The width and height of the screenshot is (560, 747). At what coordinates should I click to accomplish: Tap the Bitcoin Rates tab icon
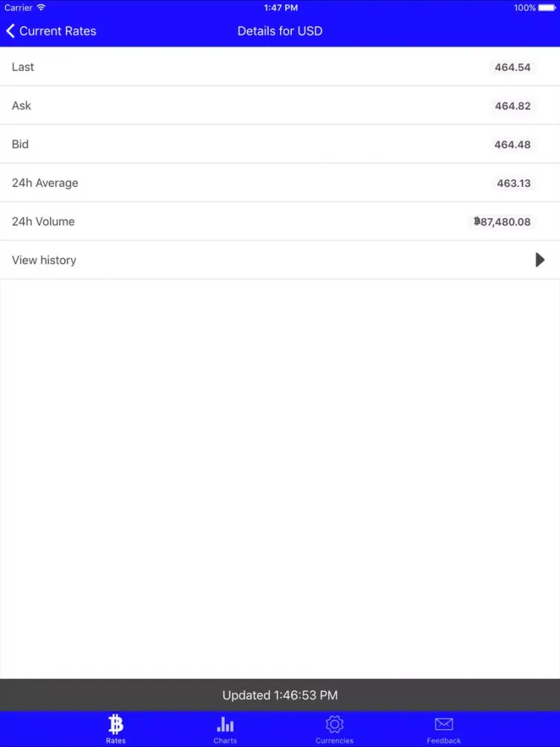coord(116,724)
